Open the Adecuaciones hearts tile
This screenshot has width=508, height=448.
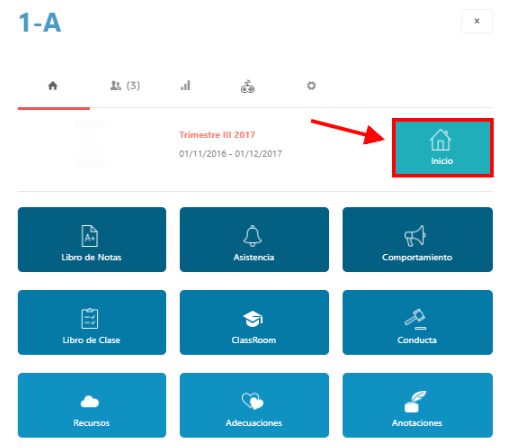pyautogui.click(x=254, y=405)
